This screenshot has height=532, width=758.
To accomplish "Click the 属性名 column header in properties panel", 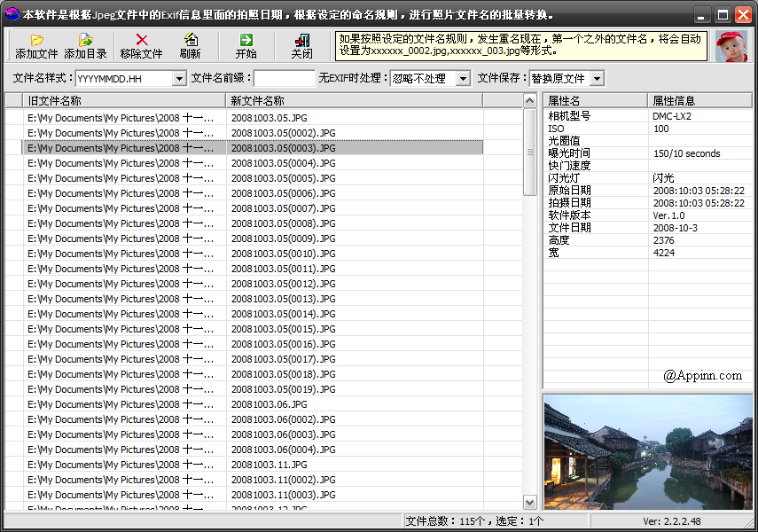I will click(596, 101).
